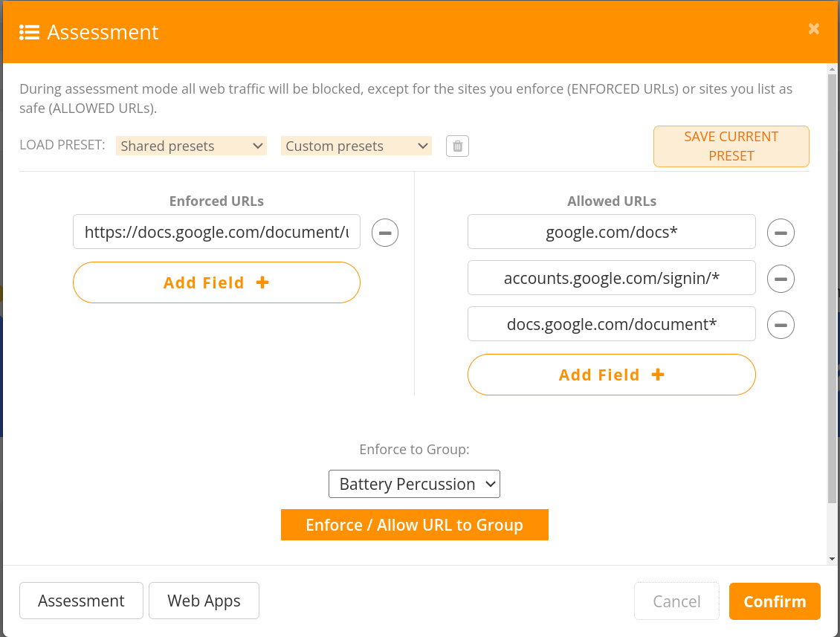The image size is (840, 637).
Task: Delete the selected preset with trash icon
Action: [457, 146]
